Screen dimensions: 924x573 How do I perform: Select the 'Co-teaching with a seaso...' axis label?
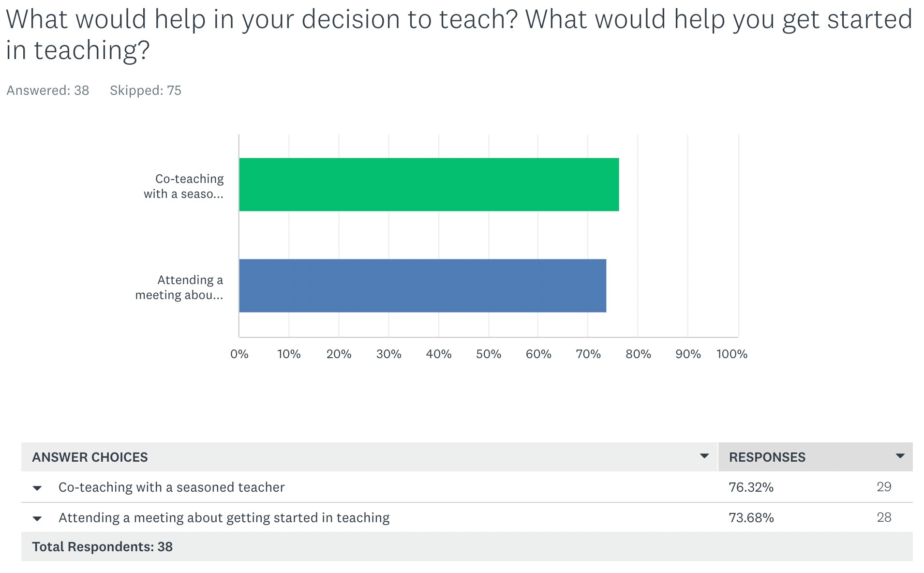pyautogui.click(x=184, y=186)
